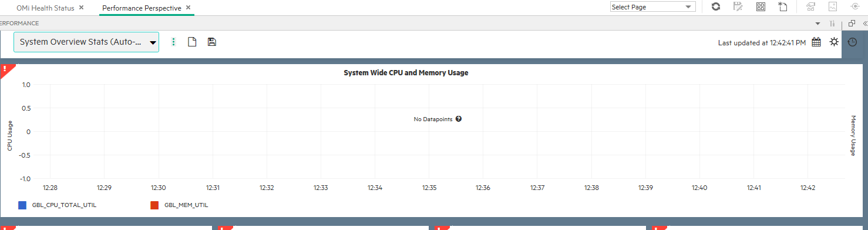This screenshot has width=868, height=230.
Task: Open the three-dot dashboard options menu
Action: (173, 42)
